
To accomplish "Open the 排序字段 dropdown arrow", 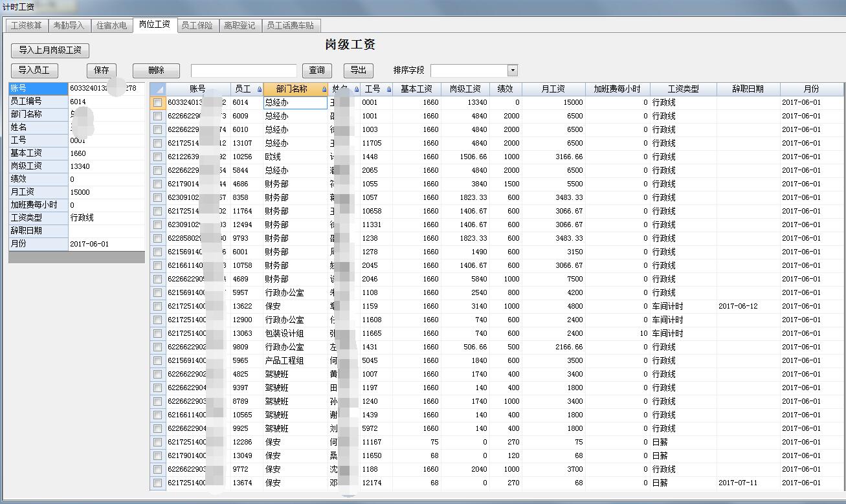I will (512, 71).
